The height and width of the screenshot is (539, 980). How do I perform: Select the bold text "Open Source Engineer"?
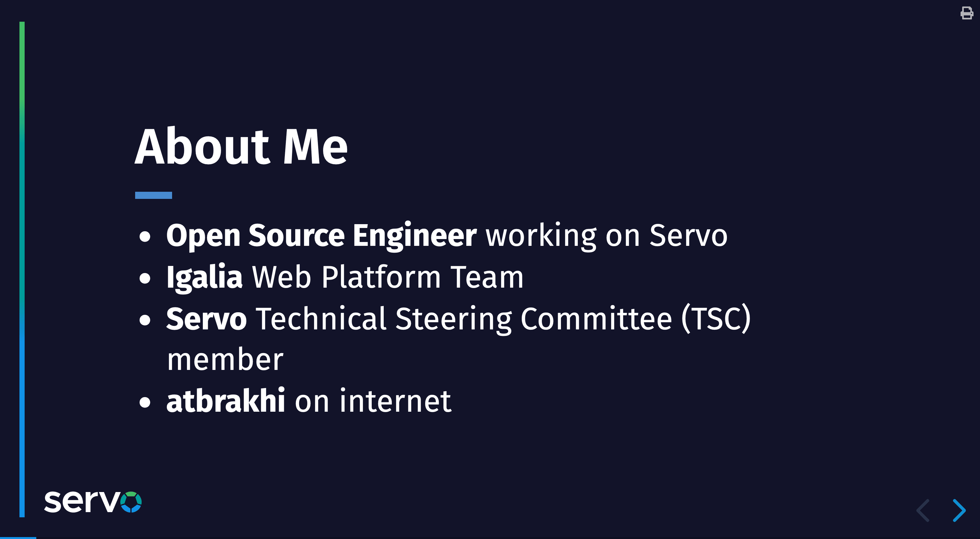tap(321, 235)
